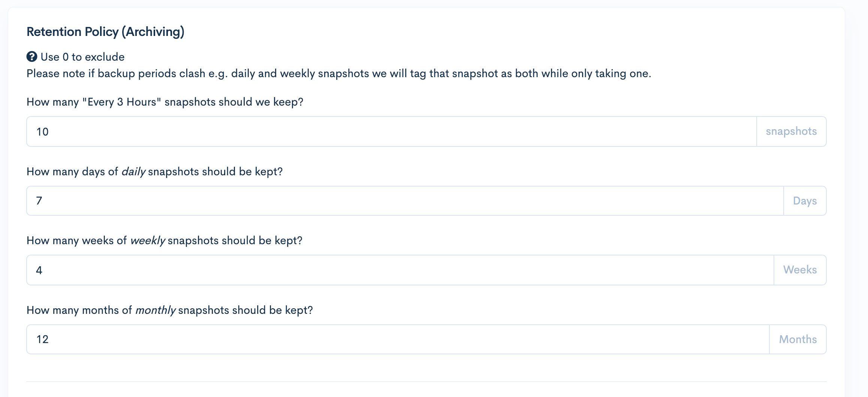Click the 'Days' unit suffix label
Screen dimensions: 868x397
pos(805,201)
